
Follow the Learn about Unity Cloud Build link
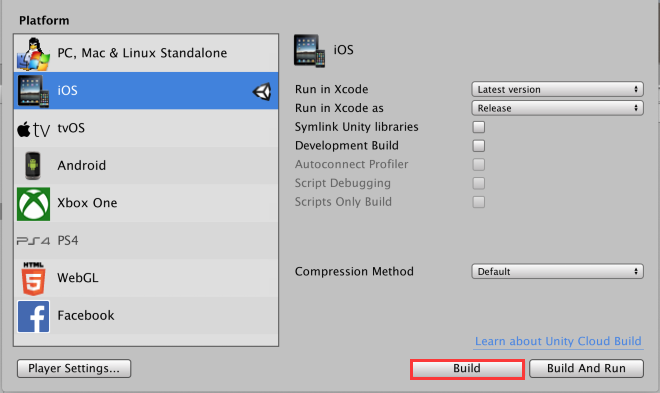(x=558, y=341)
